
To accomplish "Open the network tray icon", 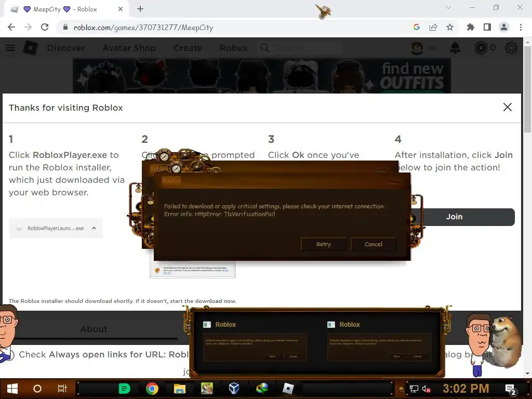I will coord(414,389).
